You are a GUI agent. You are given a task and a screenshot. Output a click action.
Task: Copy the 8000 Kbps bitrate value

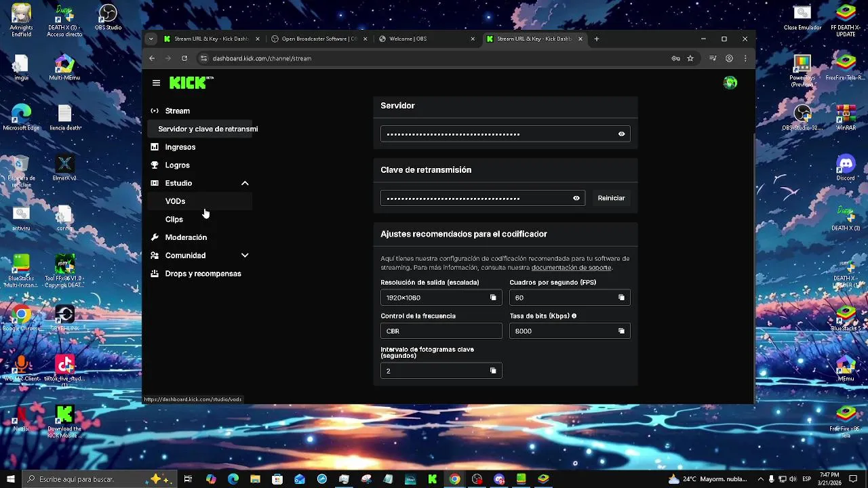point(621,331)
